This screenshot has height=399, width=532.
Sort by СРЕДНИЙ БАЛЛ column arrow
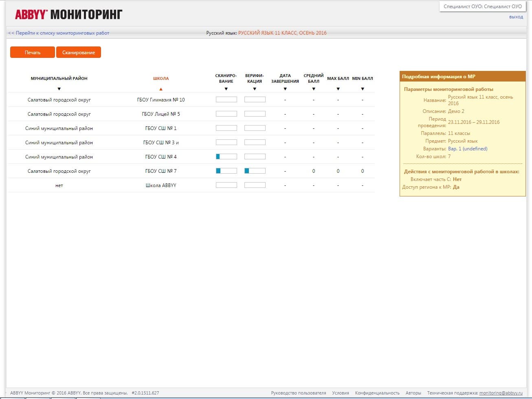pyautogui.click(x=314, y=89)
